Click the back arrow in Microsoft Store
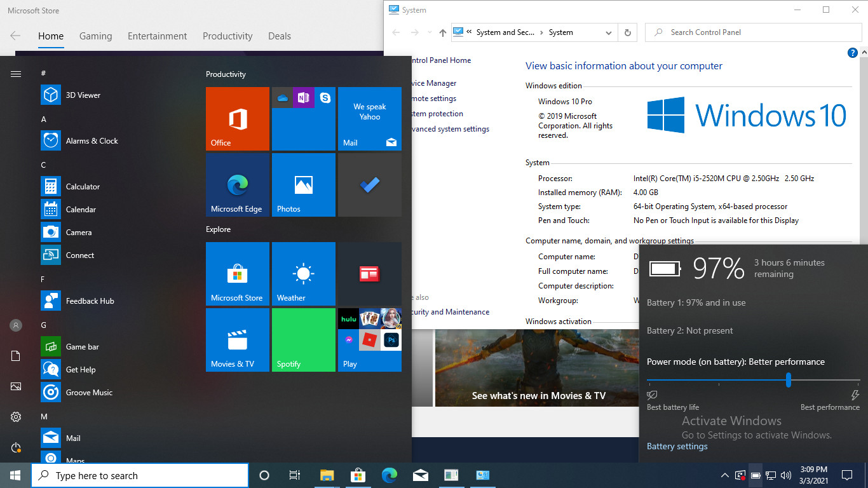 point(15,36)
